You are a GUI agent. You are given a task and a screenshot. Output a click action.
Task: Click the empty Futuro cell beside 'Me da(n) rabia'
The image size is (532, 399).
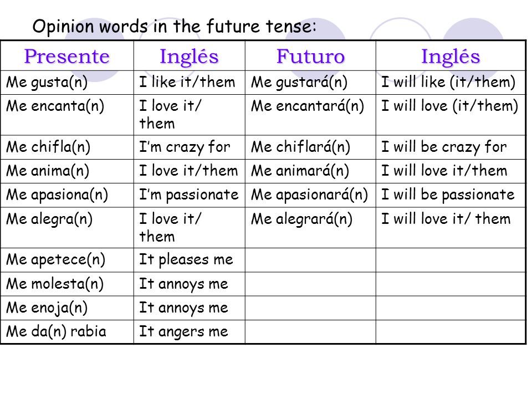point(310,332)
